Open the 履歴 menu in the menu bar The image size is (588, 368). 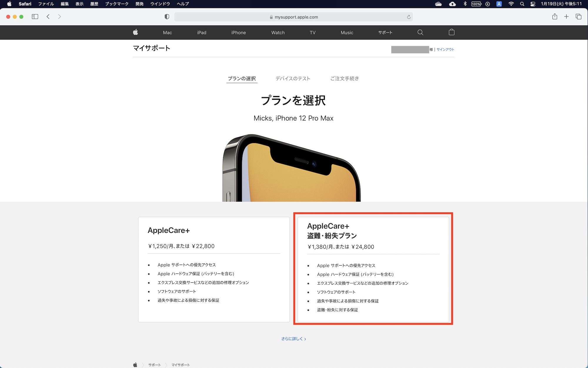(x=94, y=4)
